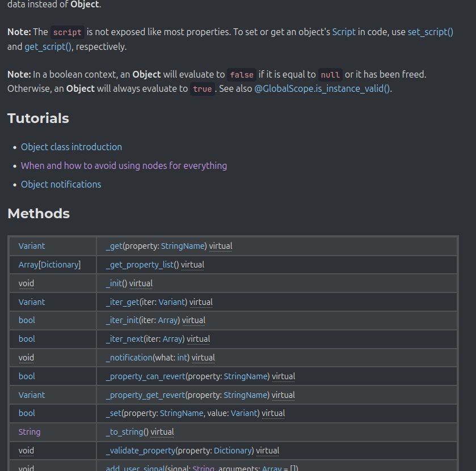The width and height of the screenshot is (476, 471).
Task: Follow the get_script() link
Action: 48,47
